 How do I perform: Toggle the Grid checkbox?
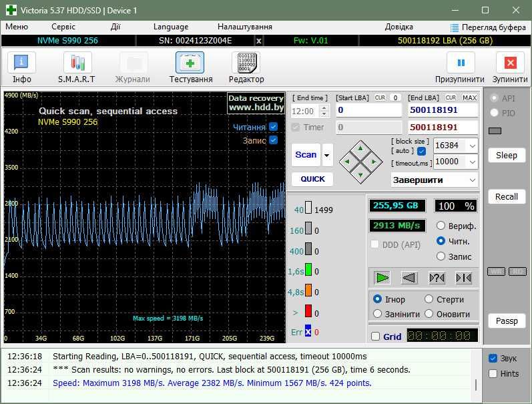(375, 336)
